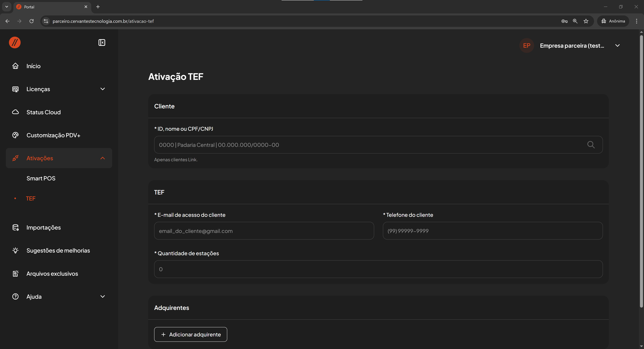Collapse the Ativações menu section
This screenshot has height=349, width=644.
[x=102, y=158]
